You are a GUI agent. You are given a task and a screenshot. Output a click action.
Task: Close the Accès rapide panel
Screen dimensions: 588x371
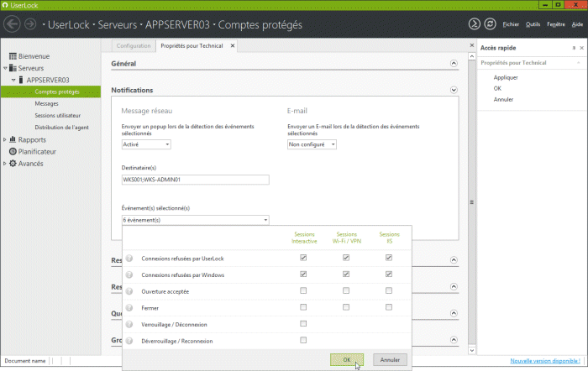click(581, 48)
